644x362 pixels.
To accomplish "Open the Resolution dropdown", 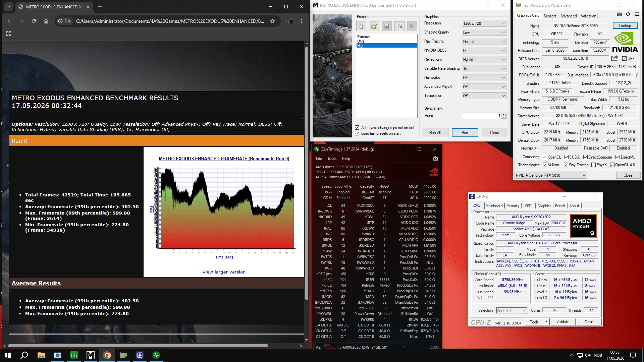I will click(x=484, y=23).
